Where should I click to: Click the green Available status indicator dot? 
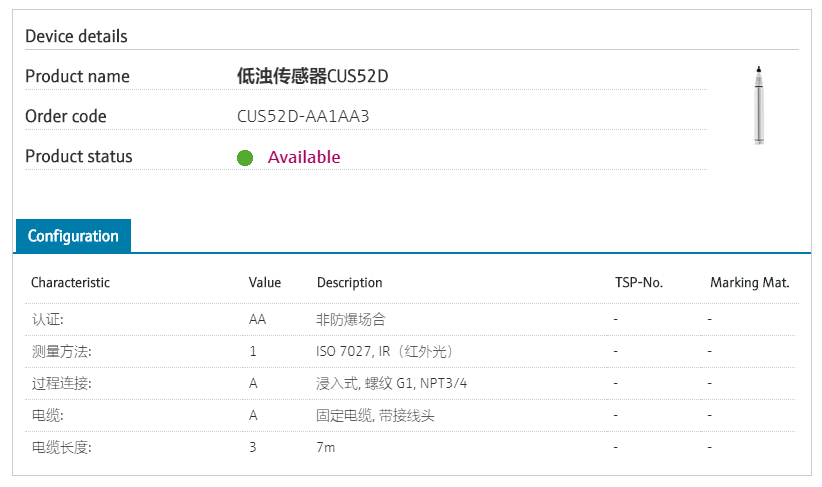pos(245,157)
